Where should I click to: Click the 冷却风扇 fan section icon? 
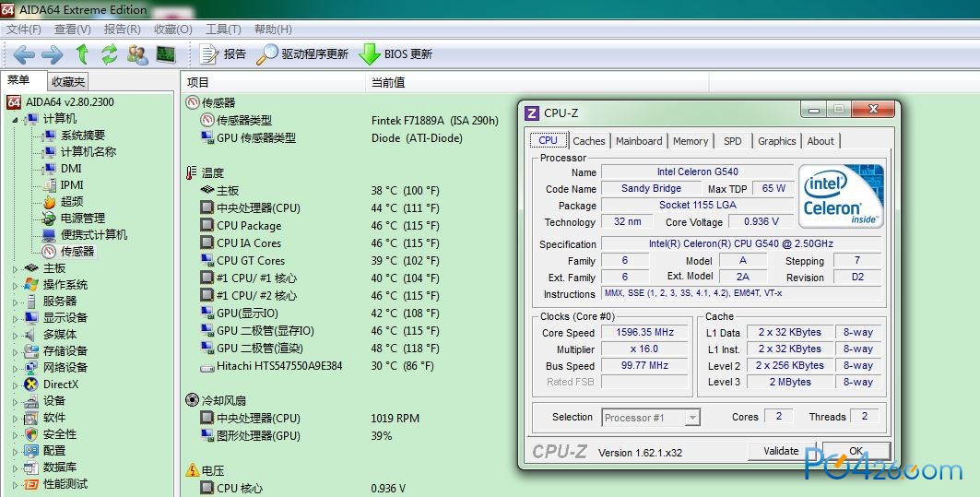193,400
